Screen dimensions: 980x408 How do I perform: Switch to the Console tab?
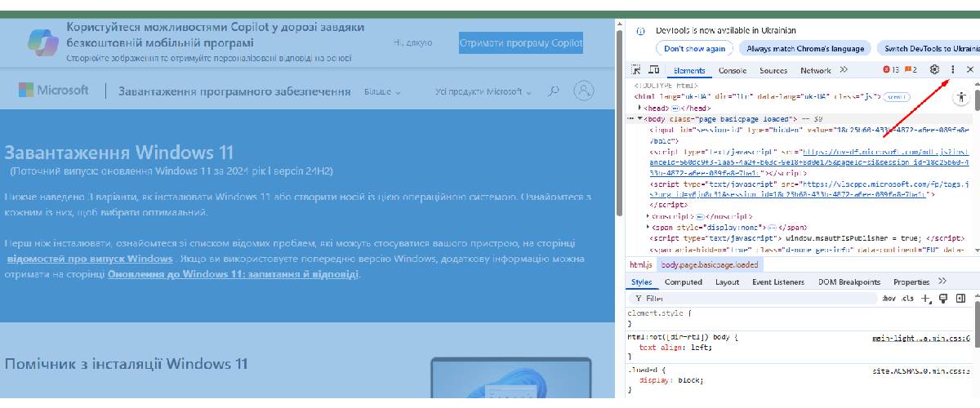(x=733, y=71)
